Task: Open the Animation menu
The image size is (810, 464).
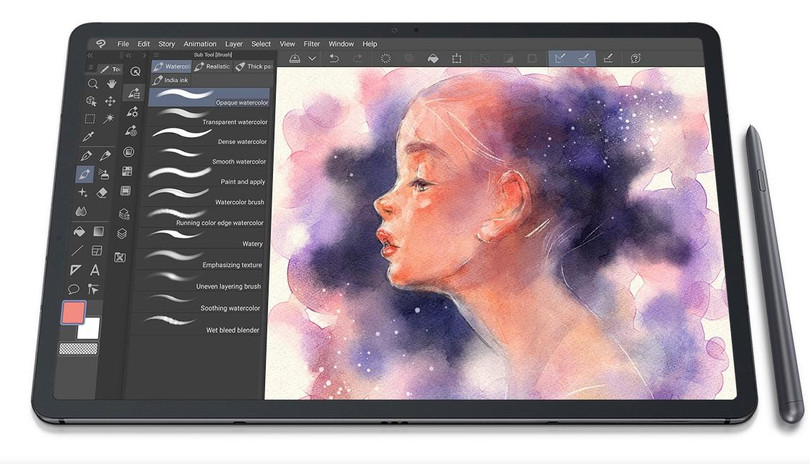Action: [200, 44]
